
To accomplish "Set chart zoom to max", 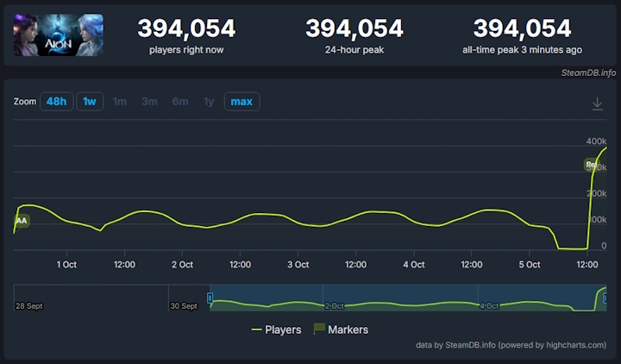I will pyautogui.click(x=241, y=102).
